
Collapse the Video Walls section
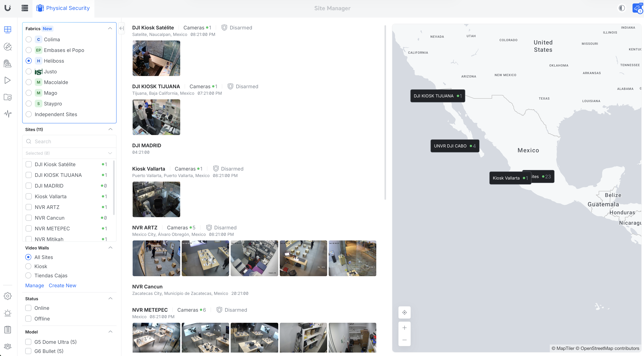110,248
